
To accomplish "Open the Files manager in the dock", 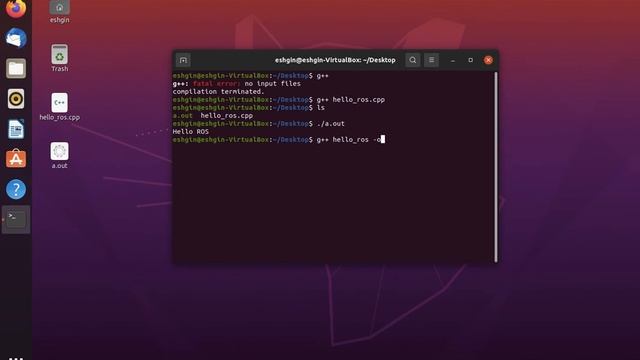I will 16,68.
